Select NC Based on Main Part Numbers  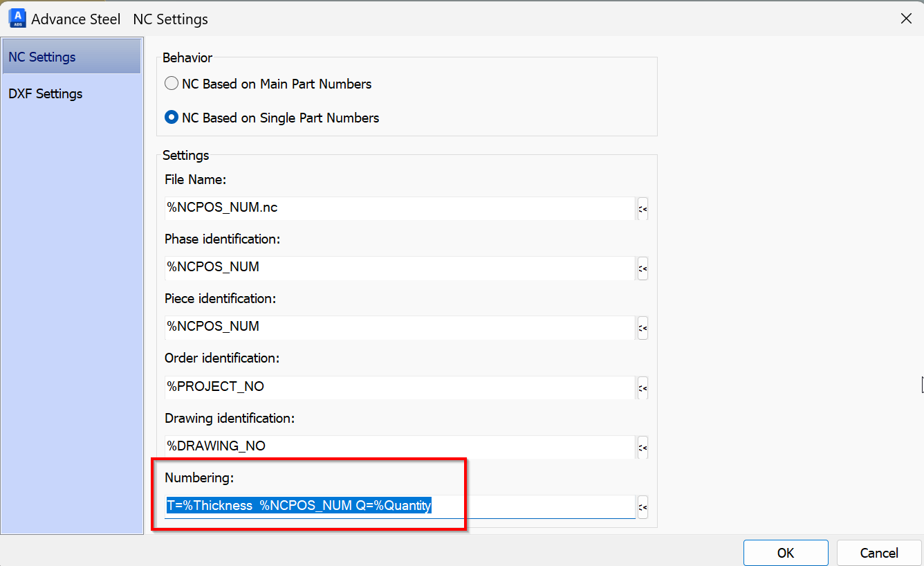tap(171, 83)
